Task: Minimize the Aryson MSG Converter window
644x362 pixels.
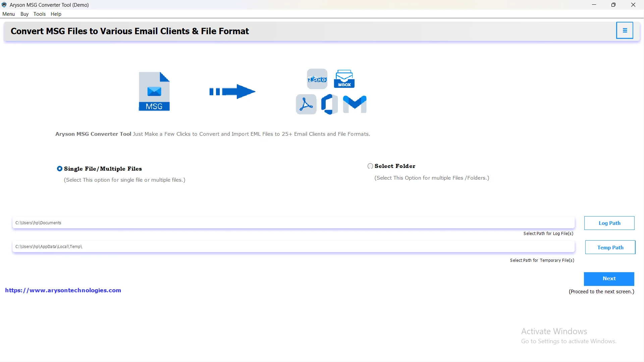Action: (594, 5)
